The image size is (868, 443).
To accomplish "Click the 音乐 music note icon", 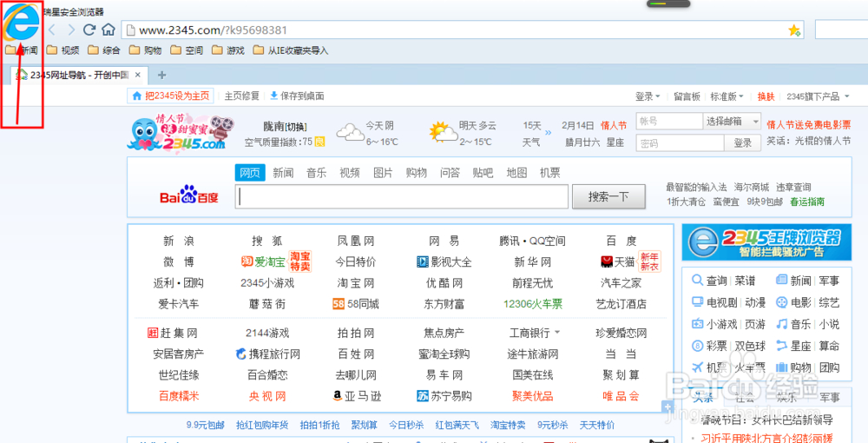I will coord(781,324).
